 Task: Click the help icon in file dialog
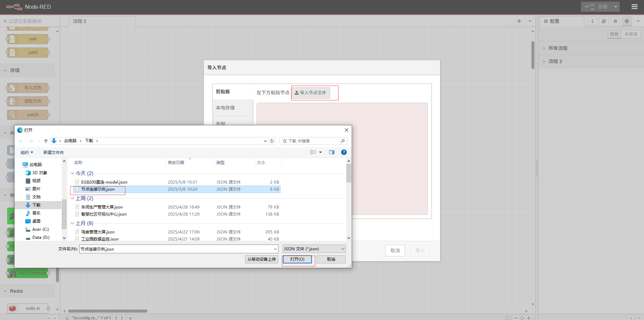coord(344,152)
